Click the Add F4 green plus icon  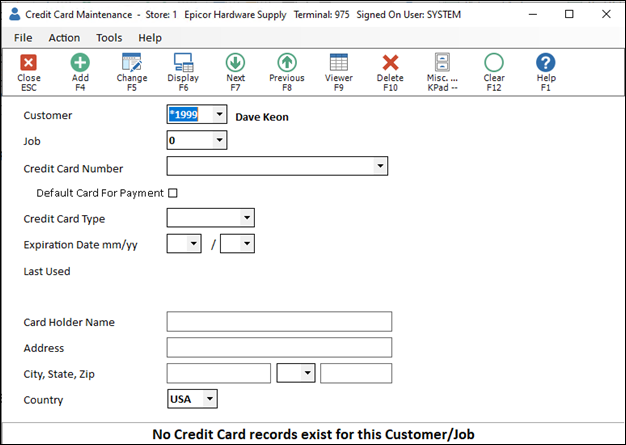pos(80,63)
